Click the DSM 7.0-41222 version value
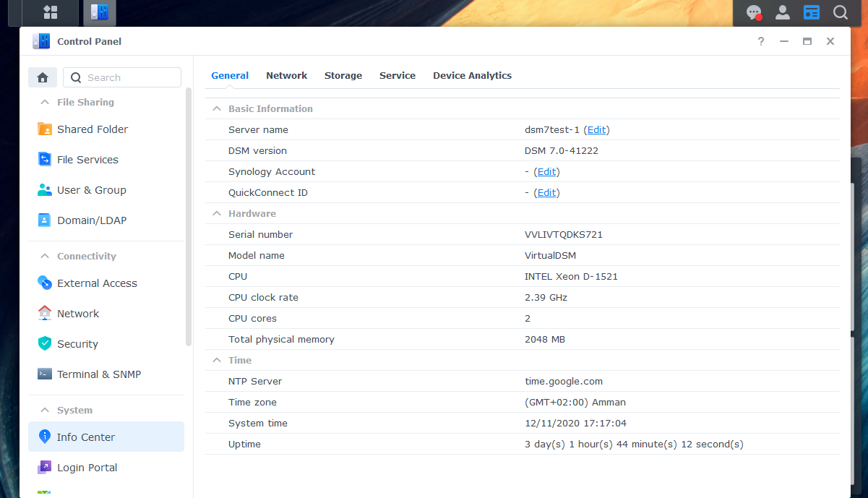Viewport: 868px width, 498px height. 562,150
